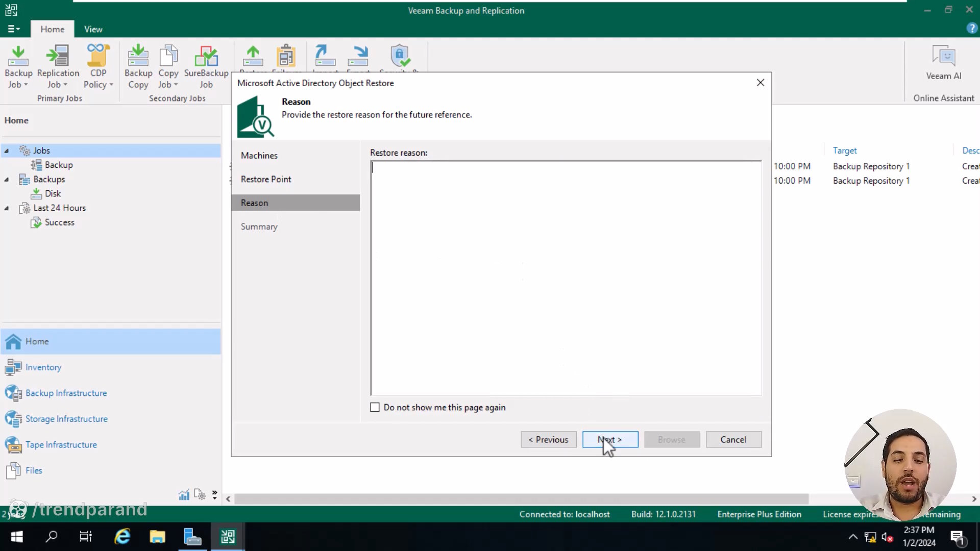Show hidden system tray icons
Screen dimensions: 980x551
[x=853, y=537]
